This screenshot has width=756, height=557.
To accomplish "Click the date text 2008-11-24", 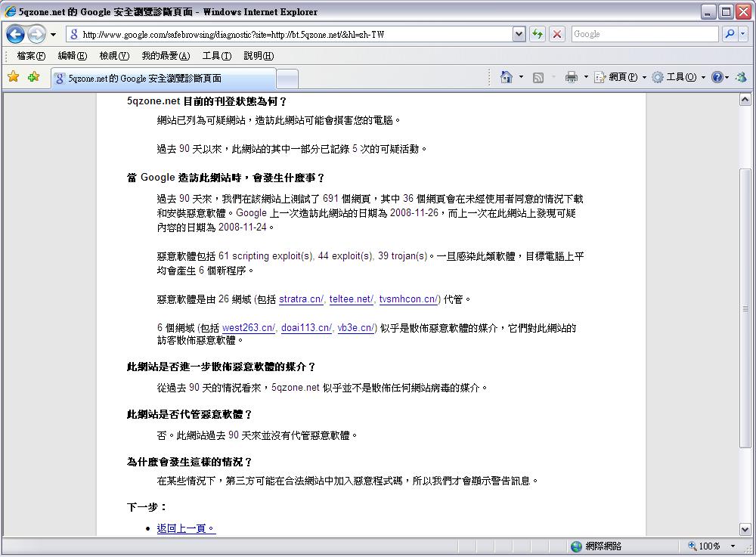I will (242, 227).
